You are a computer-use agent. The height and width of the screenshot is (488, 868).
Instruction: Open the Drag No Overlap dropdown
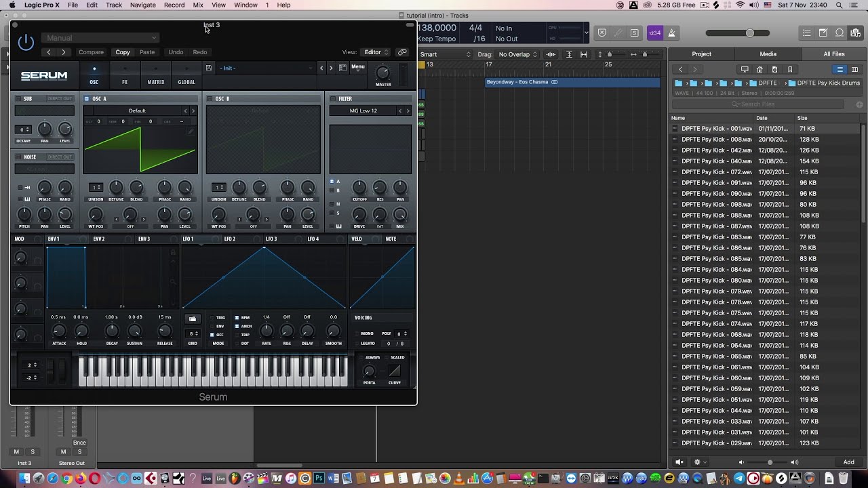click(x=519, y=54)
